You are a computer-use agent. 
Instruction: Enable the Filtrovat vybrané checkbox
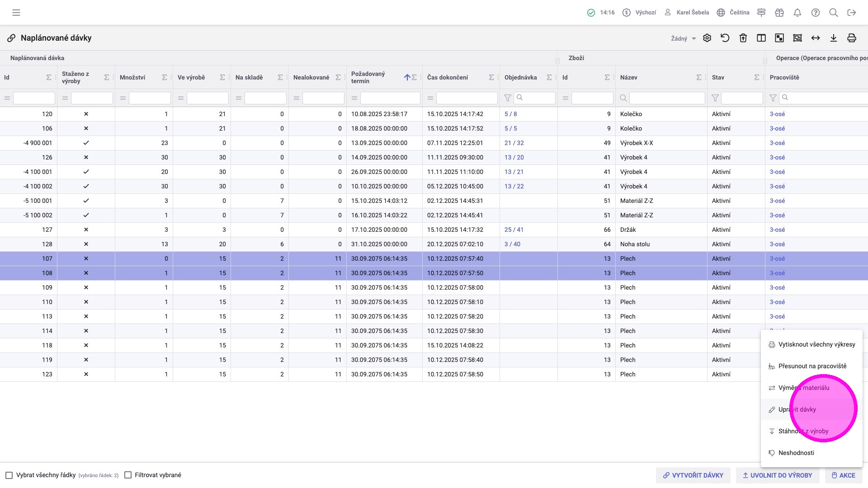(128, 475)
